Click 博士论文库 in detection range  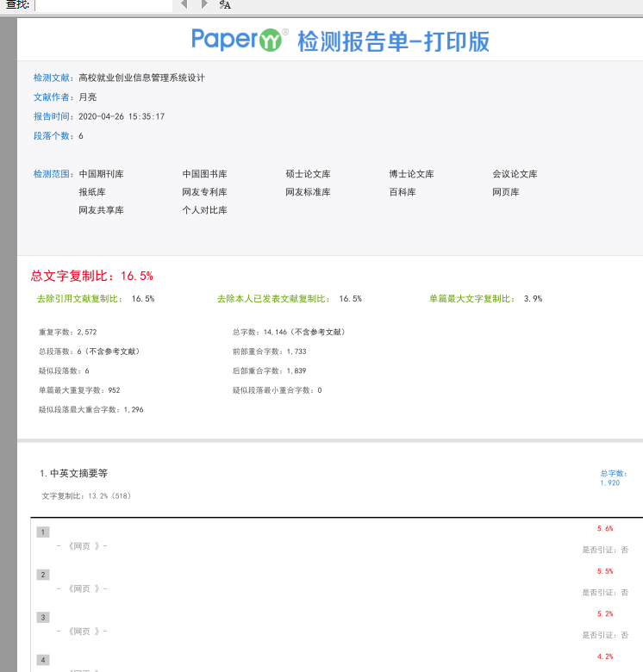[411, 174]
